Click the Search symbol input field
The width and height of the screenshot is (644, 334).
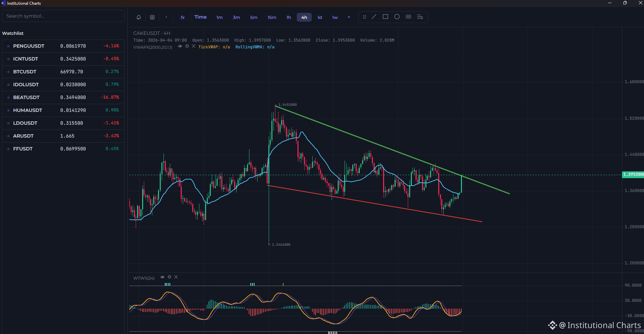[63, 16]
